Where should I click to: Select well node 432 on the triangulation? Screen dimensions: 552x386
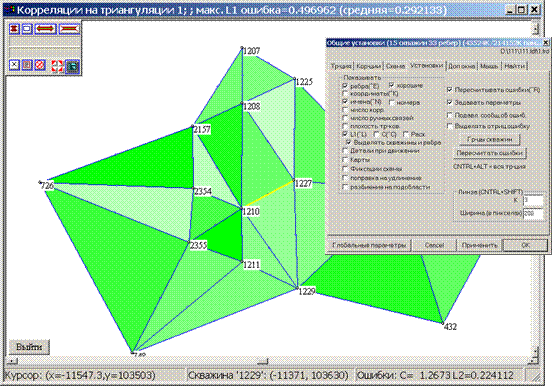tap(443, 323)
